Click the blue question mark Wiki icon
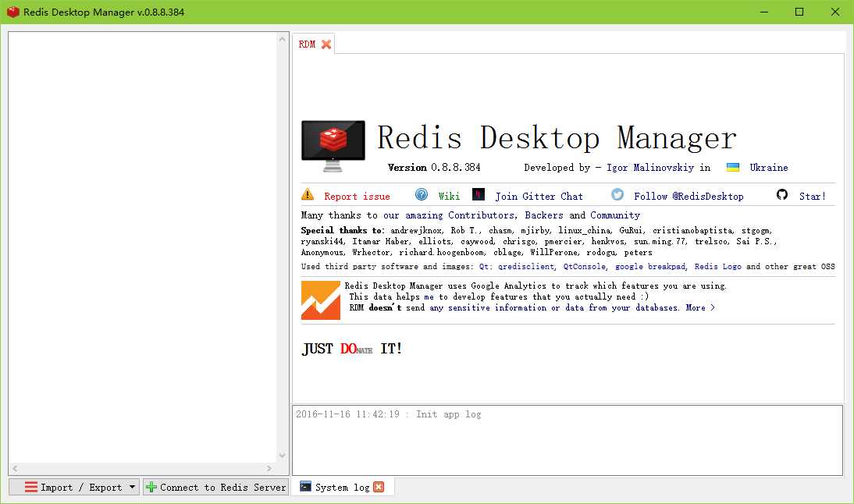Image resolution: width=854 pixels, height=504 pixels. 422,194
